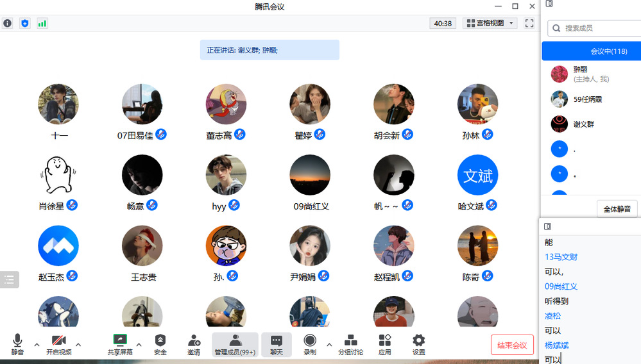
Task: Open the network signal status icon
Action: tap(42, 23)
